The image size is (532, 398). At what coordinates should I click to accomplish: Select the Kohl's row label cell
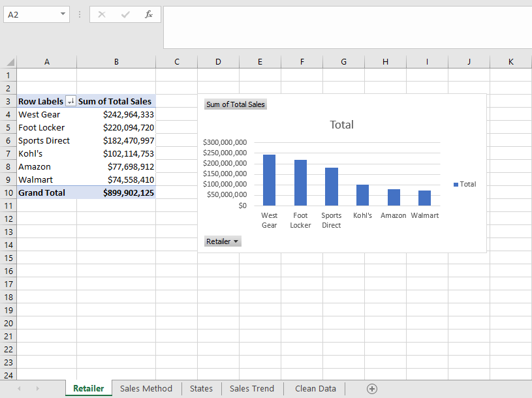46,153
